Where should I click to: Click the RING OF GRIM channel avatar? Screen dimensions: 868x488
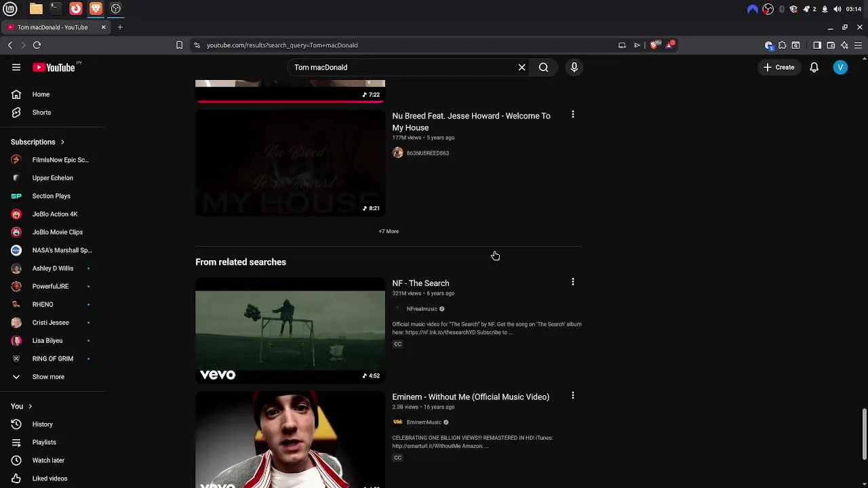click(16, 359)
